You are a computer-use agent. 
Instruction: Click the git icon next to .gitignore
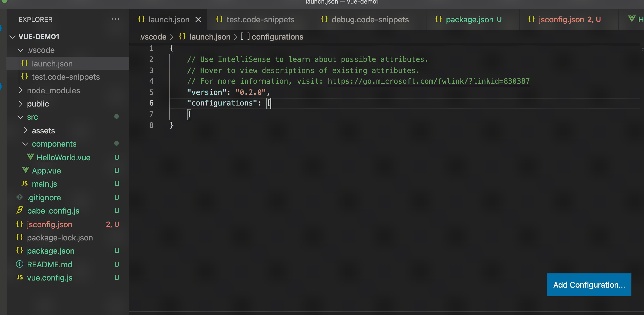pyautogui.click(x=20, y=197)
